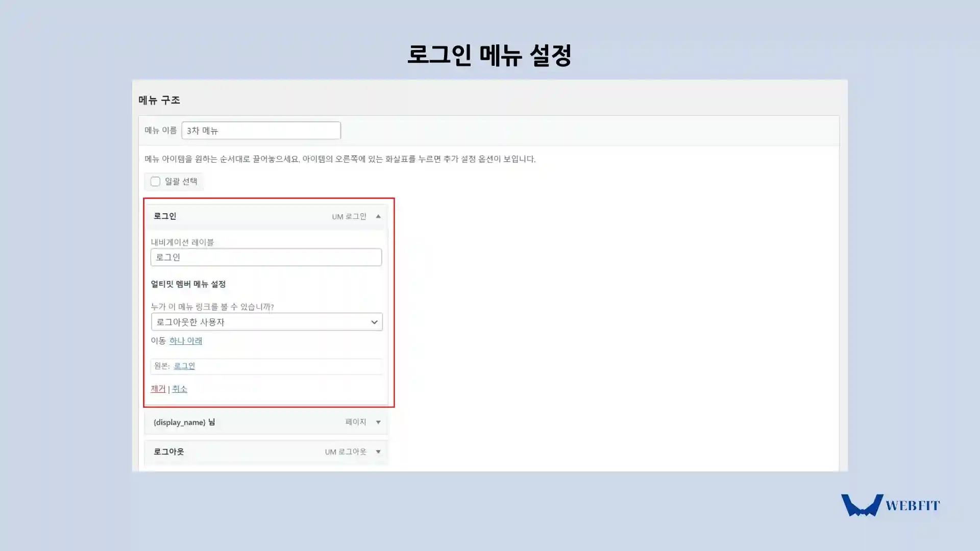Collapse the 로그인 menu item arrow
Image resolution: width=980 pixels, height=551 pixels.
(x=378, y=216)
